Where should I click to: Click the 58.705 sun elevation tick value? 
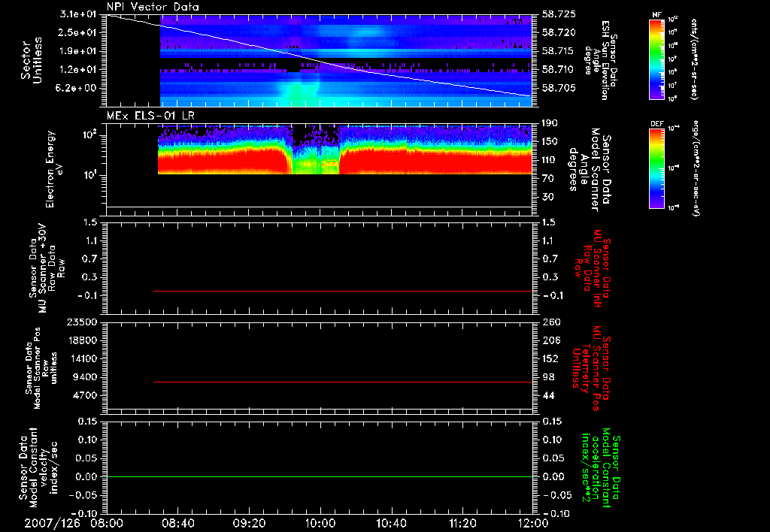pos(559,88)
